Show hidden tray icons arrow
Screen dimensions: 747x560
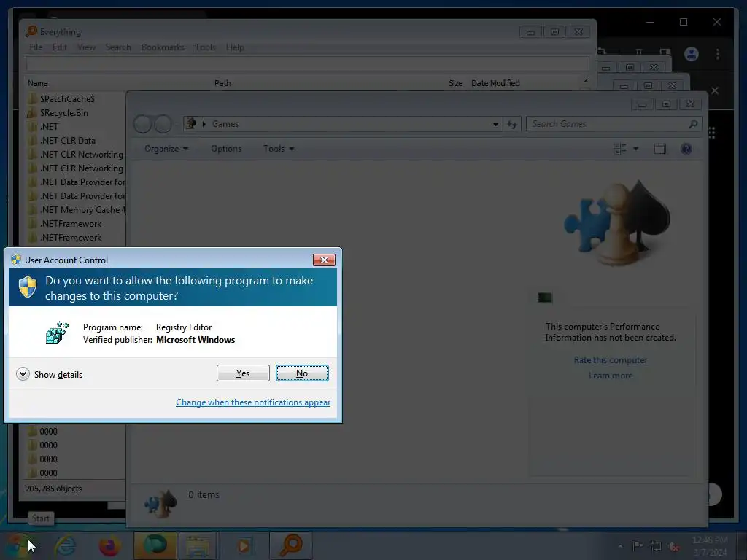point(620,546)
